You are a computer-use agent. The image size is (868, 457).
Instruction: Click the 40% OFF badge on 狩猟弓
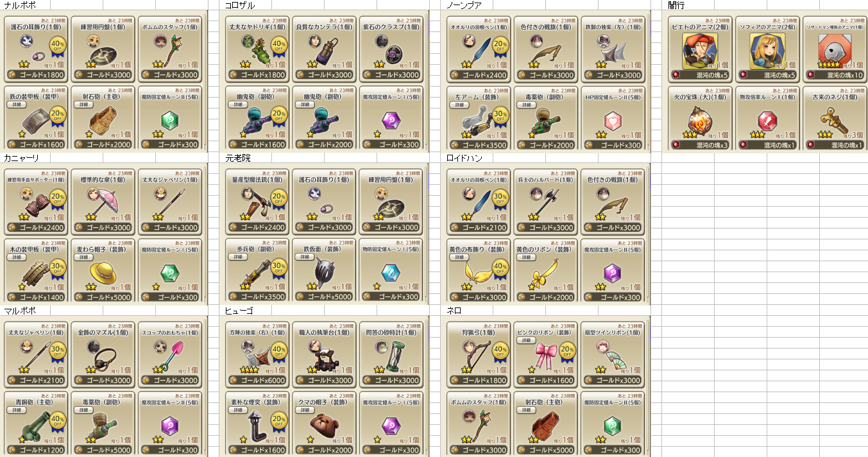(x=502, y=350)
